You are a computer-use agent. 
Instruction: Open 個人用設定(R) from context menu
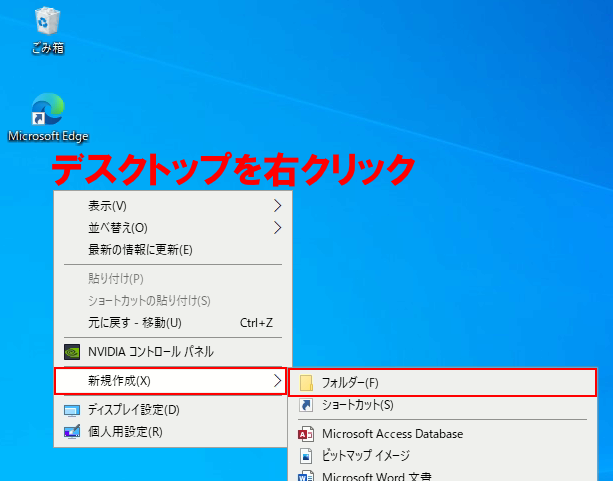point(172,432)
